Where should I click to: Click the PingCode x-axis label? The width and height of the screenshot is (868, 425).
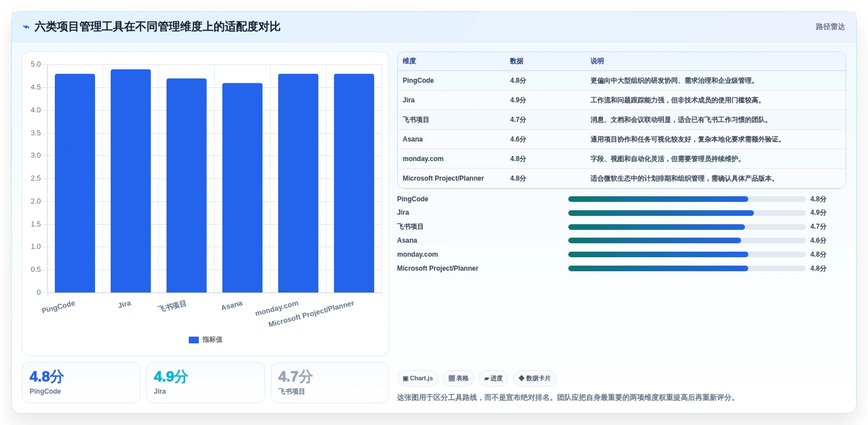tap(58, 307)
